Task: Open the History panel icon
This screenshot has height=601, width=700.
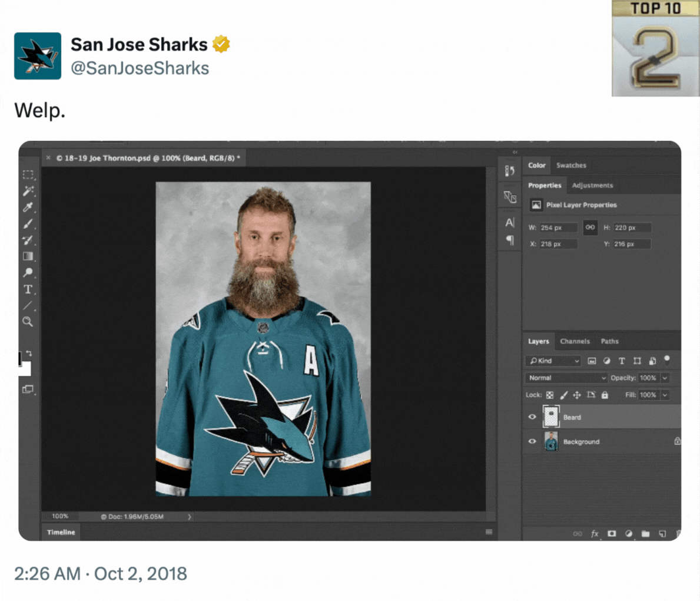Action: coord(510,171)
